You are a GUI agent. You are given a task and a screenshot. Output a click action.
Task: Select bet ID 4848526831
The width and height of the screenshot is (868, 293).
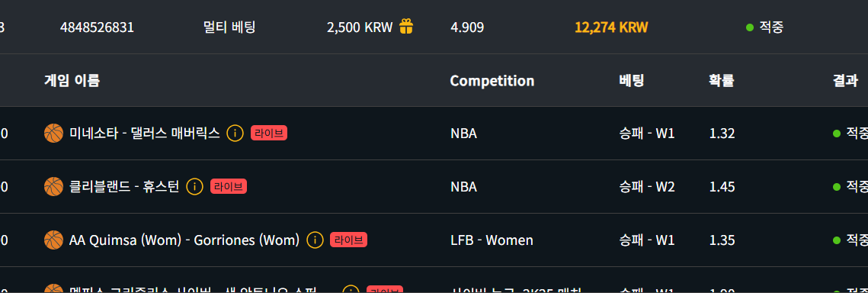(97, 27)
